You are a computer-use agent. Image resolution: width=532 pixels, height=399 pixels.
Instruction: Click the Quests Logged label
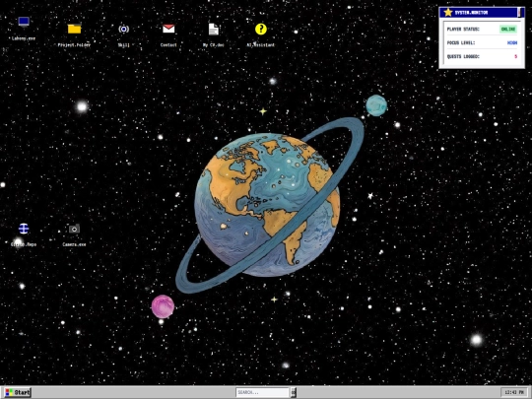[x=463, y=56]
